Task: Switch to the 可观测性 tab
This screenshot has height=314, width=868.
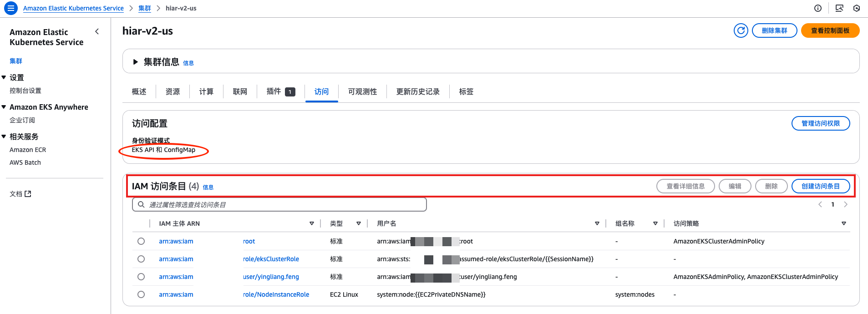Action: pyautogui.click(x=362, y=91)
